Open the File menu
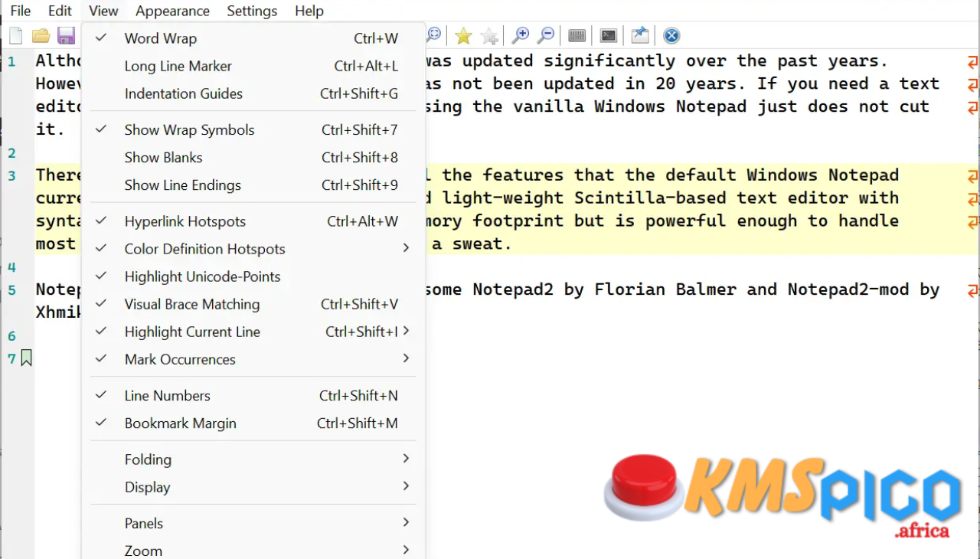Image resolution: width=980 pixels, height=559 pixels. pyautogui.click(x=21, y=11)
